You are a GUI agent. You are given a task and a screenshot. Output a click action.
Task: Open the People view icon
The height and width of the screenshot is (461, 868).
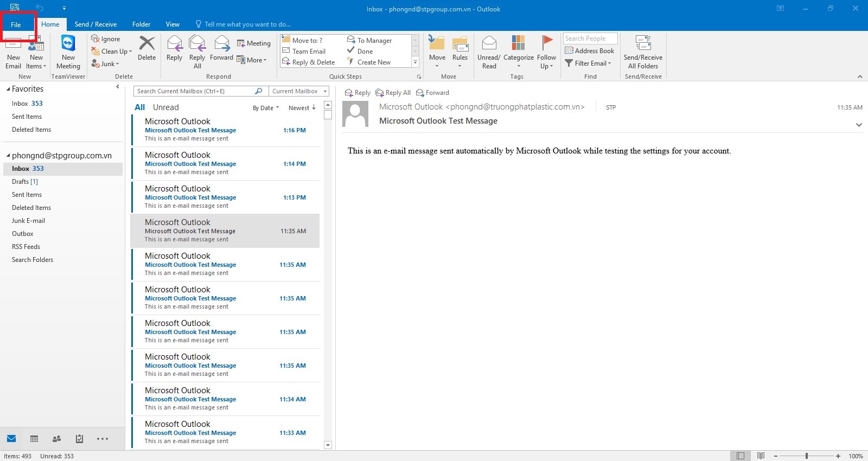click(x=56, y=439)
